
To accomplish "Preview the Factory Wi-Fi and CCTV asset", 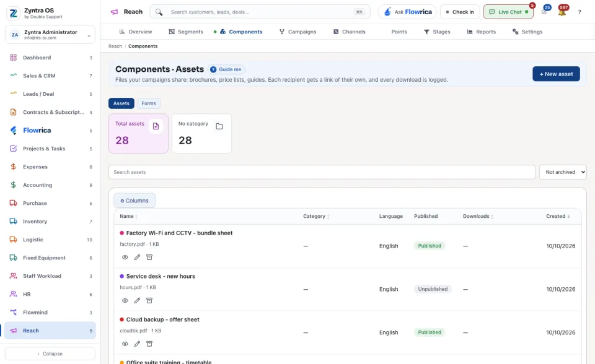I will click(125, 257).
